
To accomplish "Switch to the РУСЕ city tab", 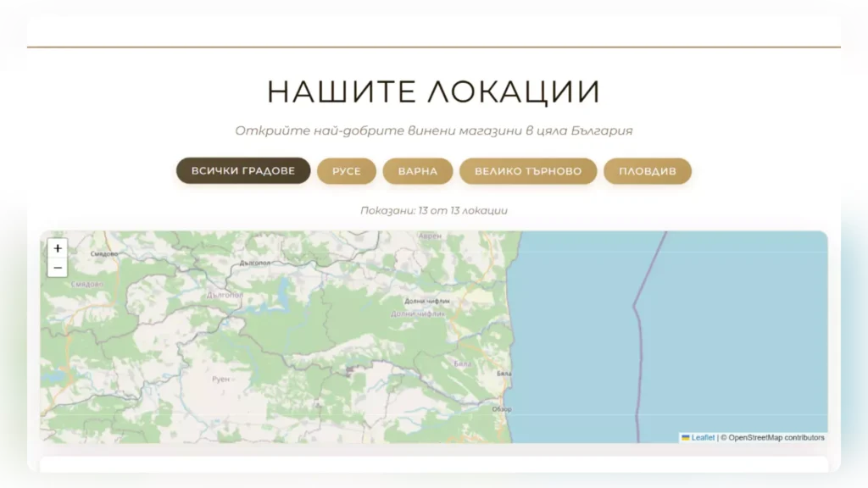I will coord(346,170).
